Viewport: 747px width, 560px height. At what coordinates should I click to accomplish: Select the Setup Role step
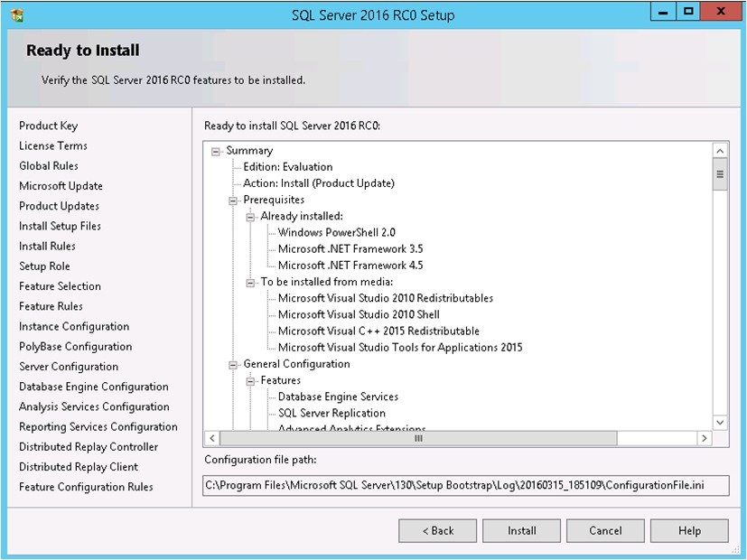tap(44, 266)
